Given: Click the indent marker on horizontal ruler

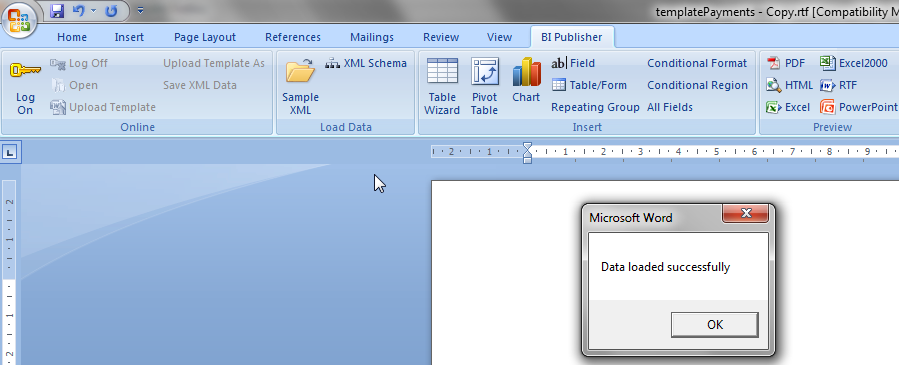Looking at the screenshot, I should 527,153.
